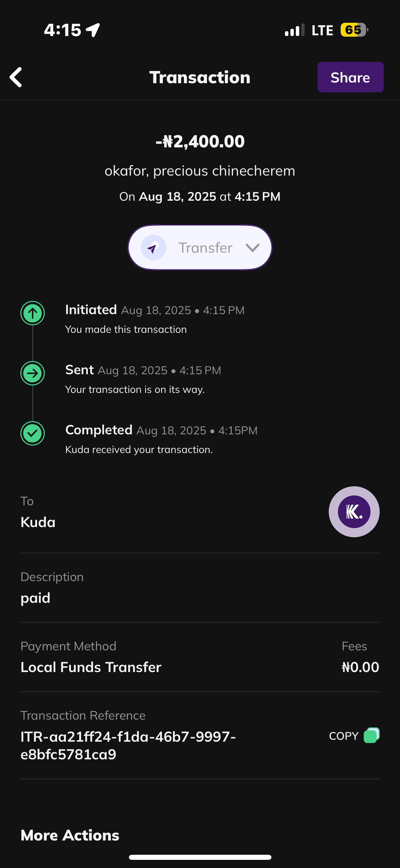Image resolution: width=400 pixels, height=868 pixels.
Task: Tap the green copy reference icon
Action: (x=372, y=736)
